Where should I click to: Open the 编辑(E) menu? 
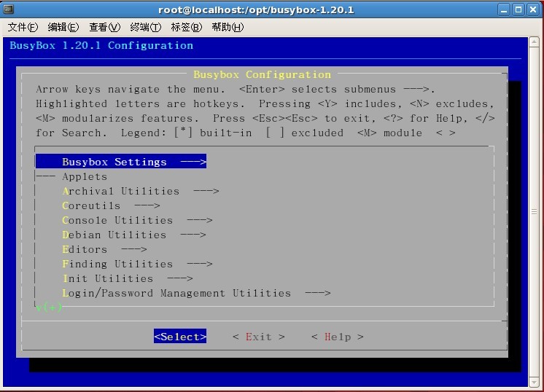click(x=63, y=27)
